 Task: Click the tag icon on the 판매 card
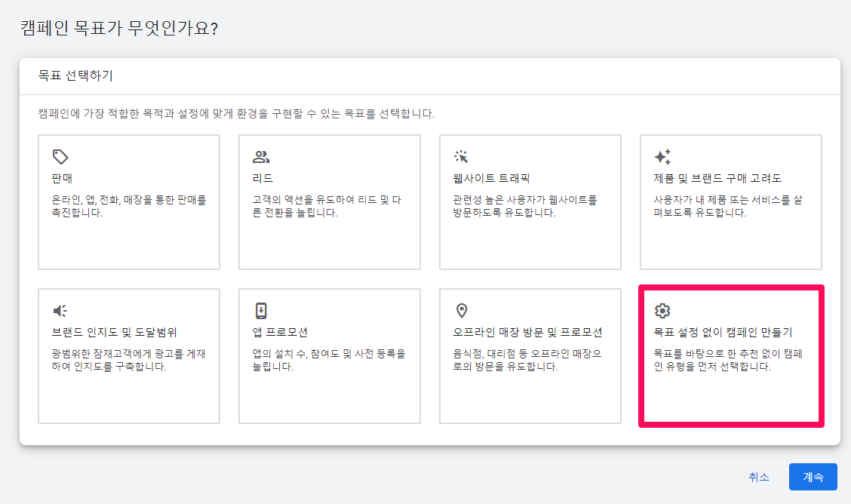pos(60,157)
